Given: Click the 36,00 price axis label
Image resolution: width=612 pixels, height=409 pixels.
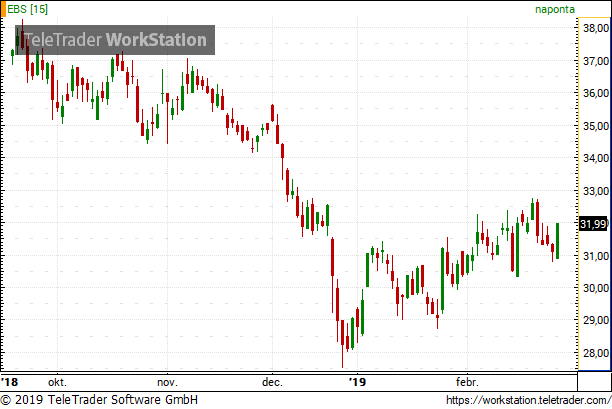Looking at the screenshot, I should pos(596,93).
